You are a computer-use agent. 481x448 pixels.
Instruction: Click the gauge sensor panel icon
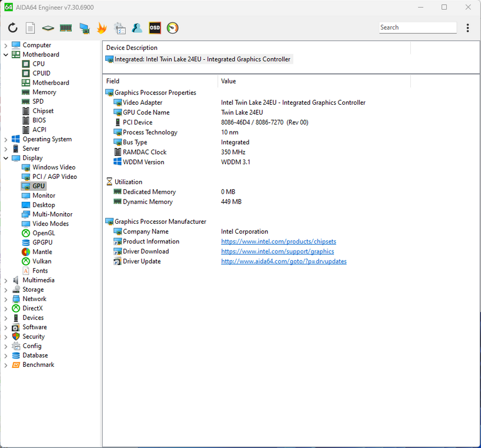point(173,28)
